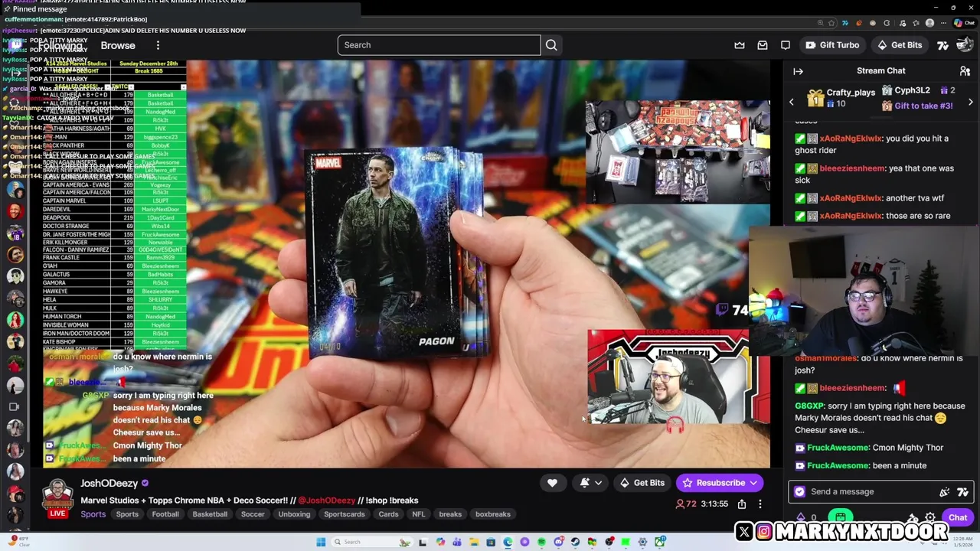Click green reward icon below chat
The width and height of the screenshot is (980, 551).
pyautogui.click(x=841, y=518)
